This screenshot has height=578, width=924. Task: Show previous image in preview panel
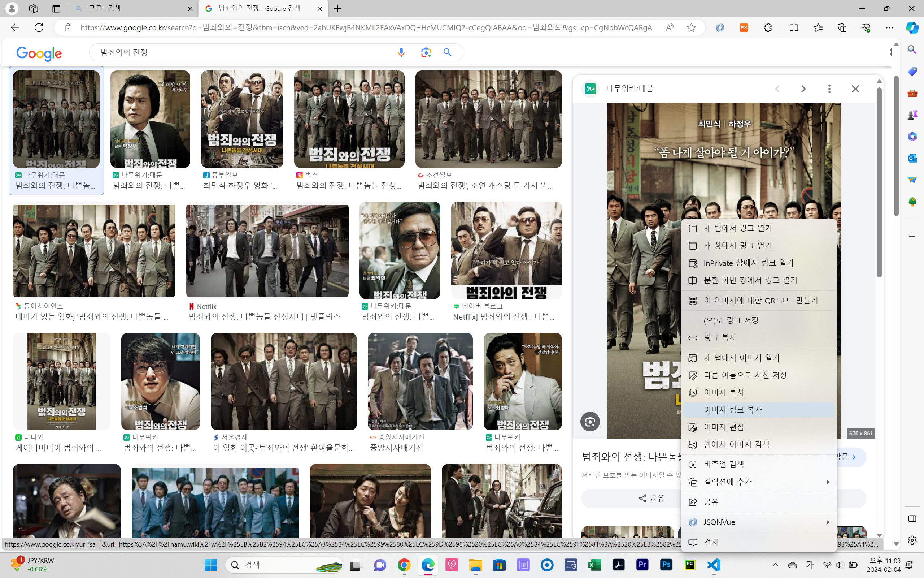point(777,89)
